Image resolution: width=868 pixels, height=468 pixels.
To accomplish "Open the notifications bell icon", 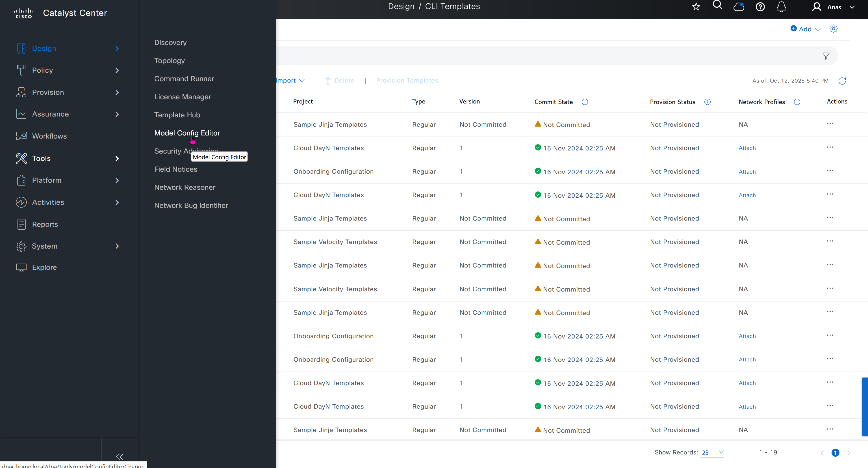I will pos(781,7).
